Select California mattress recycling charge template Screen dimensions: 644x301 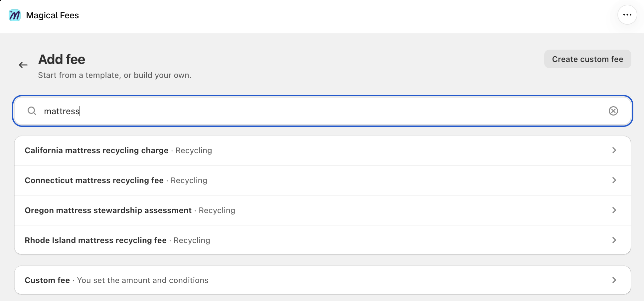(x=322, y=150)
